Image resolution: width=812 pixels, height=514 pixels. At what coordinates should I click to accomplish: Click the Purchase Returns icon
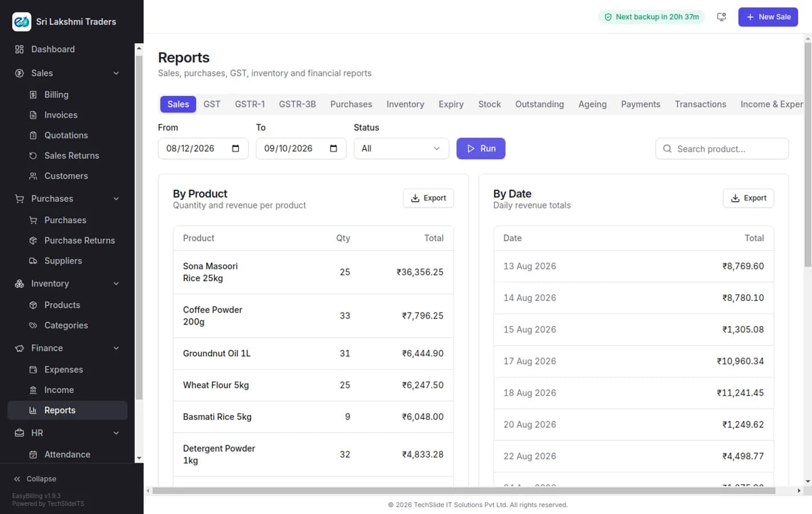tap(33, 240)
